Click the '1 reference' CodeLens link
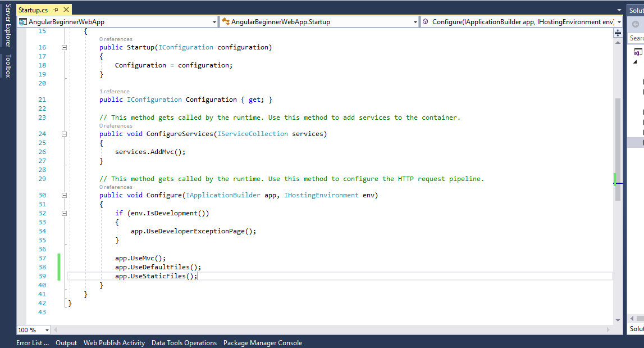 115,91
